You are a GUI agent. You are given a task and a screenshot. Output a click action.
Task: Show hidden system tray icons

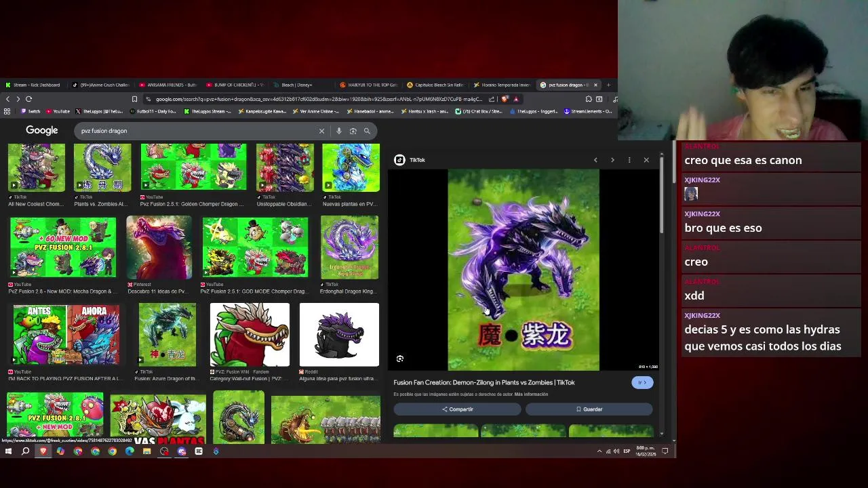coord(599,451)
